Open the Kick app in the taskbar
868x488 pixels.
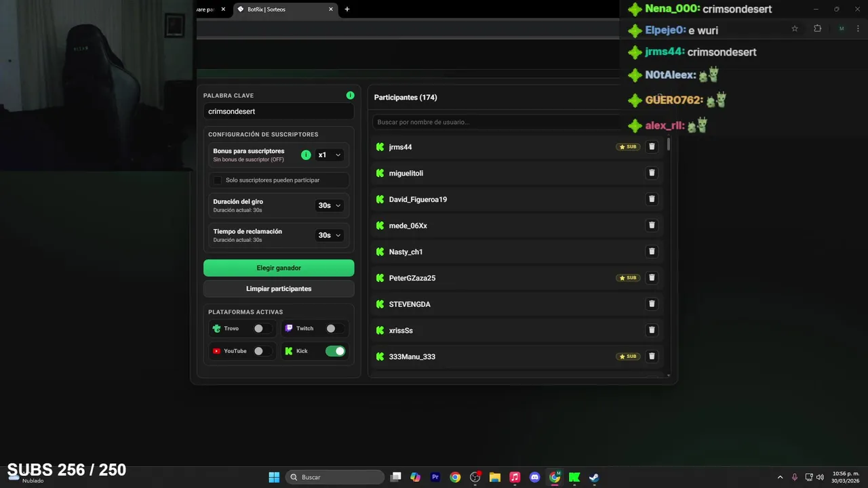pos(574,477)
